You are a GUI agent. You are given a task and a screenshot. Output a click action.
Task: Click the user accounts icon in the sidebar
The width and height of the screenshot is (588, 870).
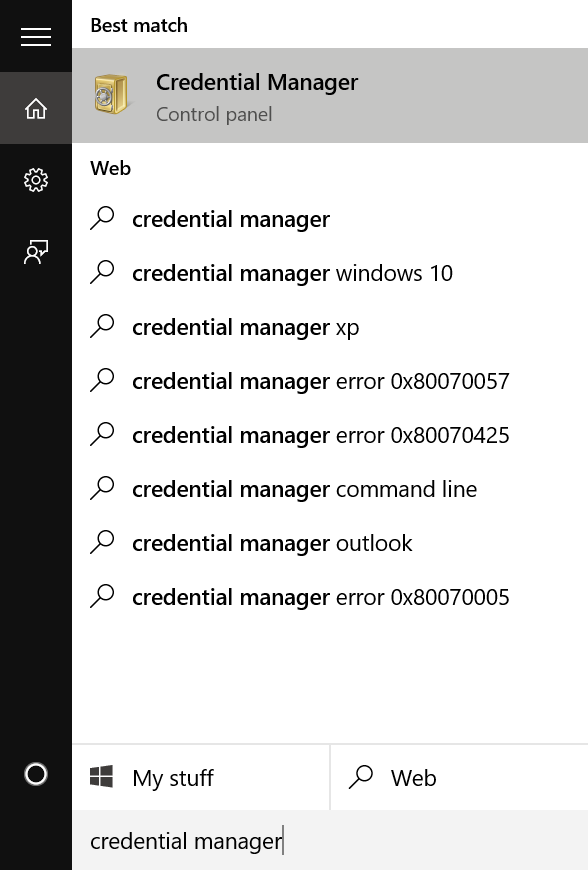pyautogui.click(x=36, y=252)
